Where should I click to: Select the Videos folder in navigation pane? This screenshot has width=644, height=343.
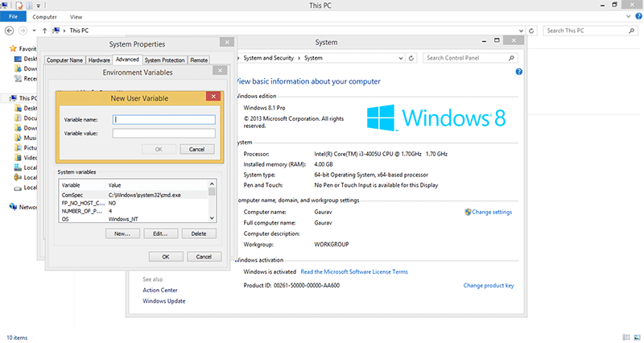(26, 157)
